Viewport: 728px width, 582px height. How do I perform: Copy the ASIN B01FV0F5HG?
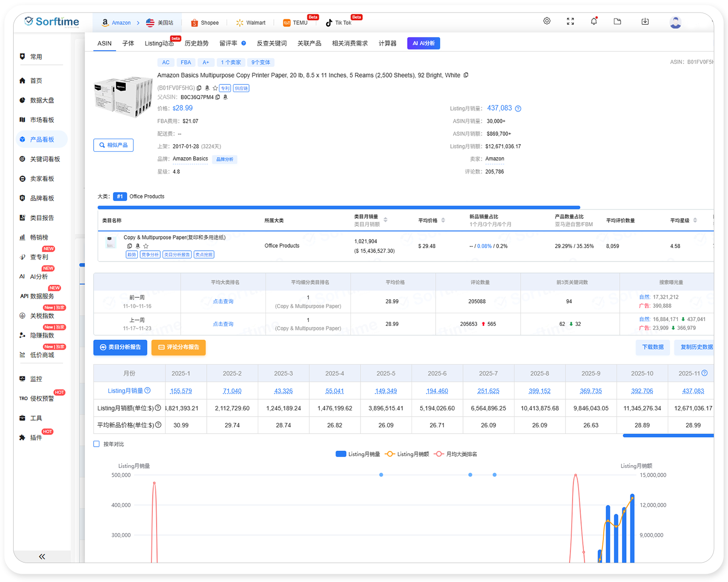coord(199,88)
